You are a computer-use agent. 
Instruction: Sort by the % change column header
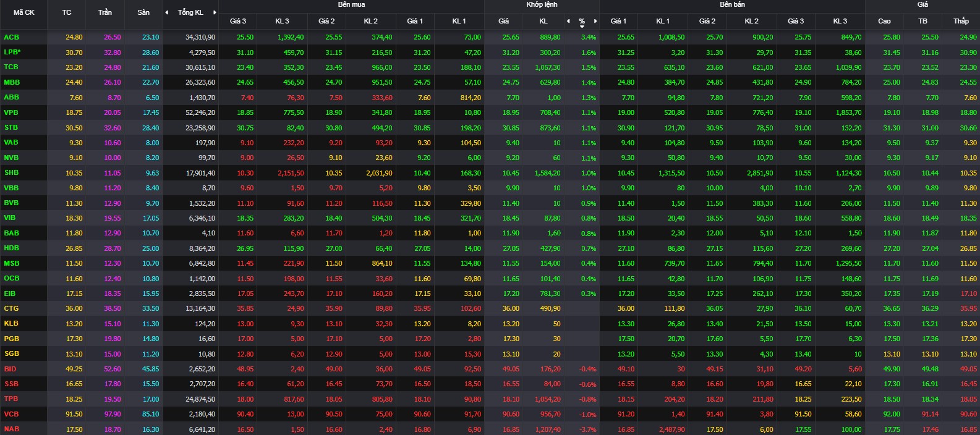[x=582, y=22]
